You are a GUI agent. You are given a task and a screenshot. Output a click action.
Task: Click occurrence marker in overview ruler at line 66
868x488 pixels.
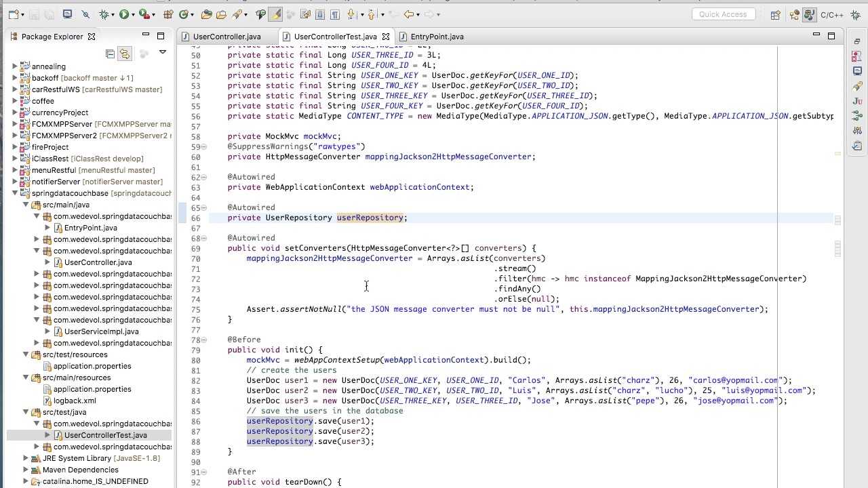pos(838,220)
